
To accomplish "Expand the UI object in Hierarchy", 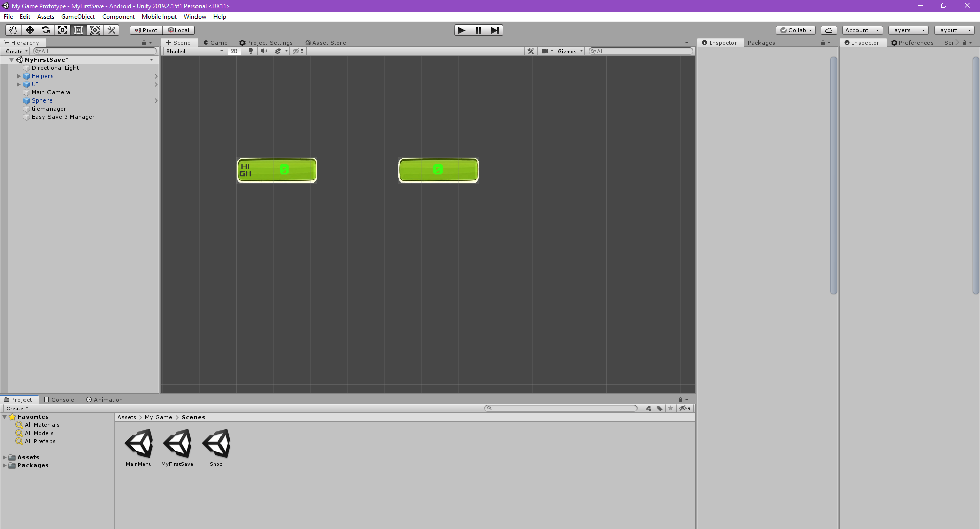I will [19, 84].
